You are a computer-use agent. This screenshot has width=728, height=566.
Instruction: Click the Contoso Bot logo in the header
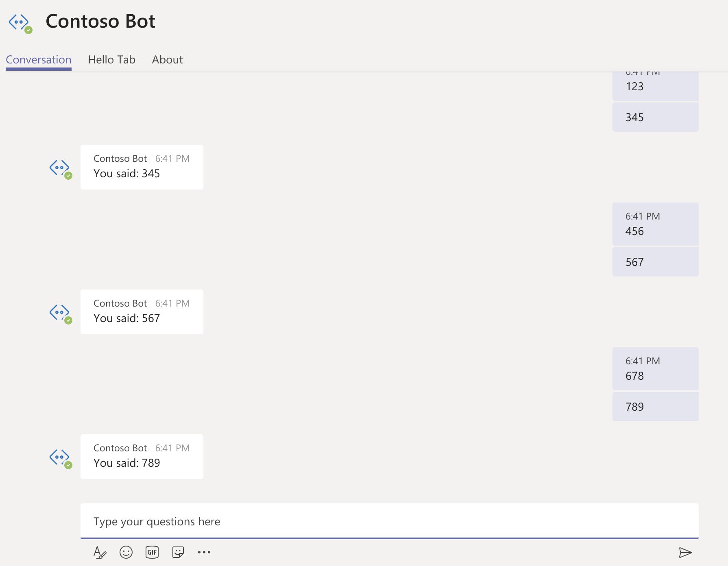pos(20,22)
